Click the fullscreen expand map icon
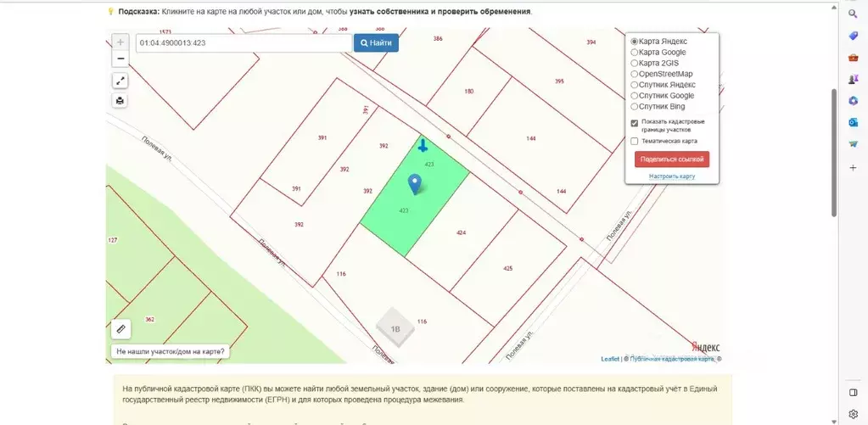Image resolution: width=868 pixels, height=425 pixels. tap(120, 81)
